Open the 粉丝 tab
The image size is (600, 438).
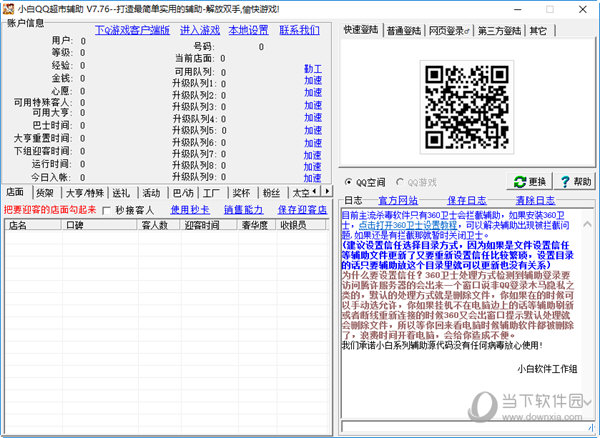(x=272, y=193)
